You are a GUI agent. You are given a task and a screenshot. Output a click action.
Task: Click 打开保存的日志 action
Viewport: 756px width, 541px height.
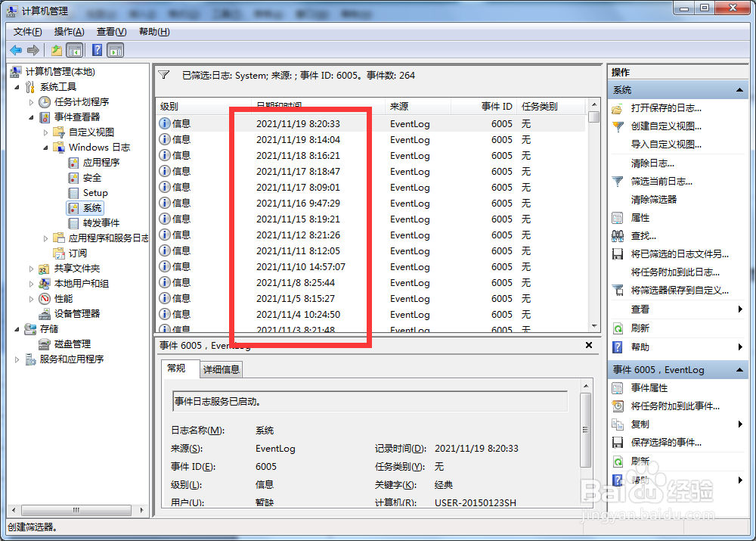coord(666,108)
